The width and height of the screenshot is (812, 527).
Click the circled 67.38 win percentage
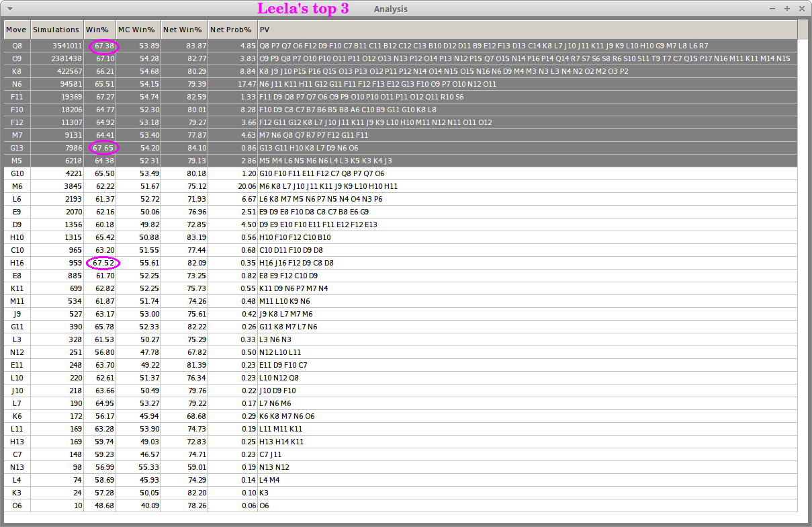point(105,46)
